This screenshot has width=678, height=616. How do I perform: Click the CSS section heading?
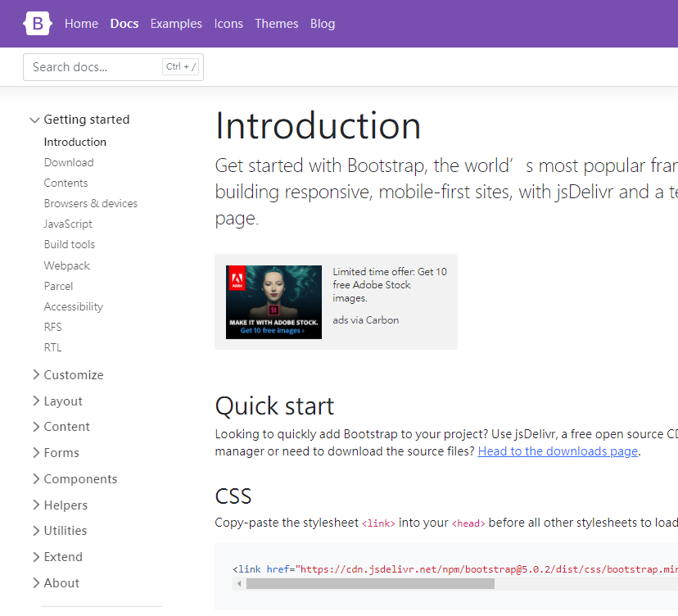point(233,496)
